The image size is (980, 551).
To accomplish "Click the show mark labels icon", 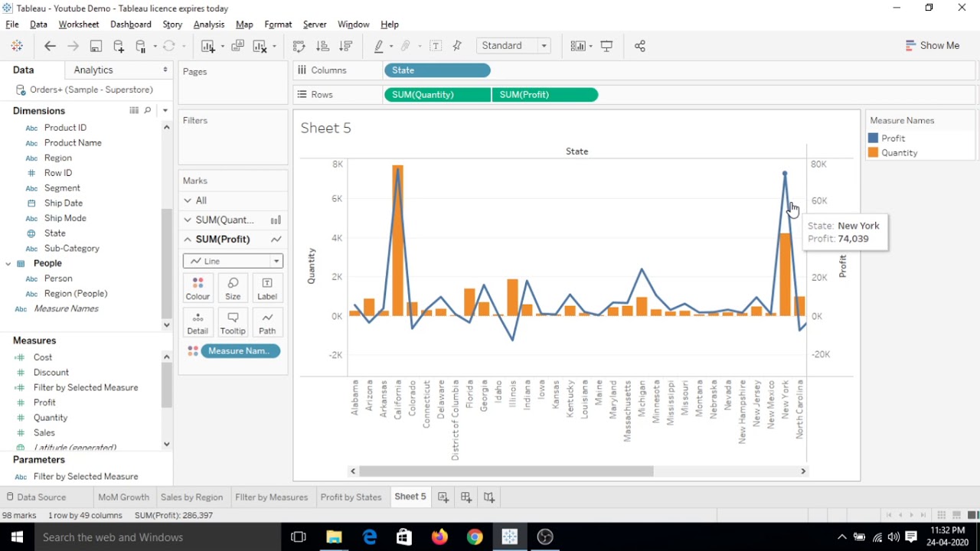I will point(436,46).
